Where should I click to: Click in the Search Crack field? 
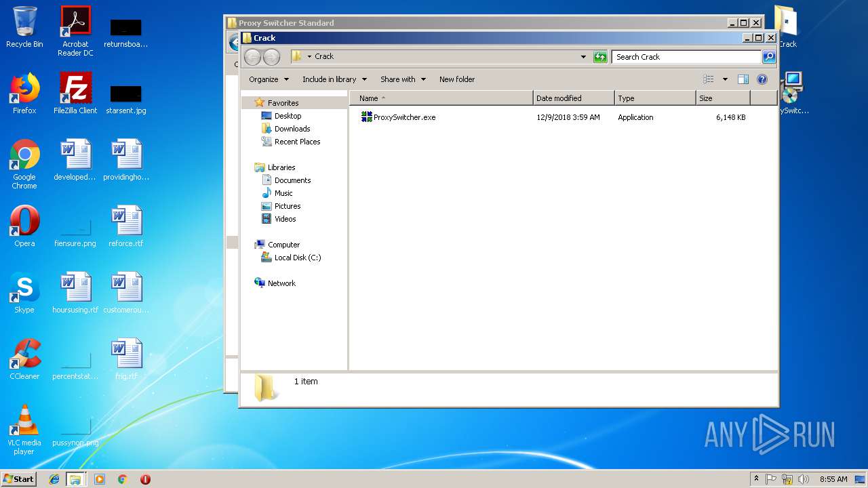coord(686,57)
